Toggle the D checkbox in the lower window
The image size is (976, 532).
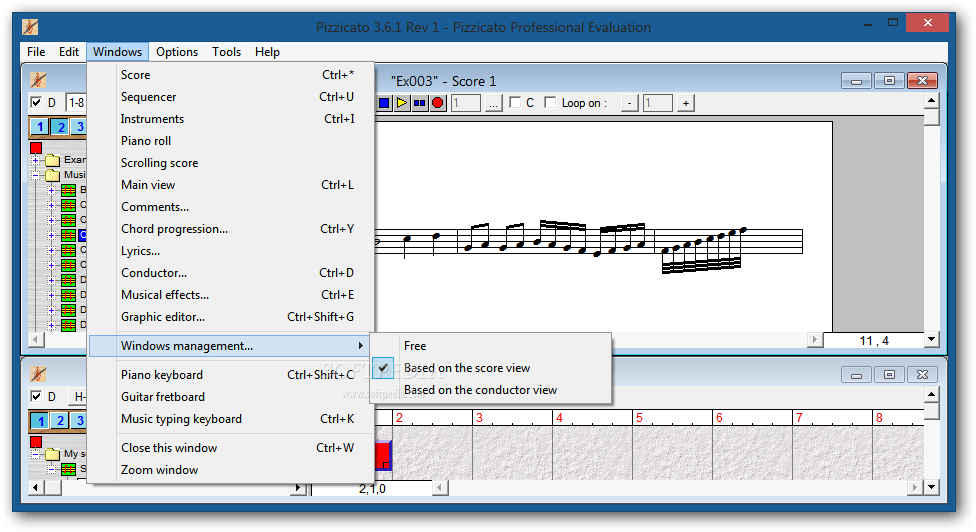click(x=36, y=396)
